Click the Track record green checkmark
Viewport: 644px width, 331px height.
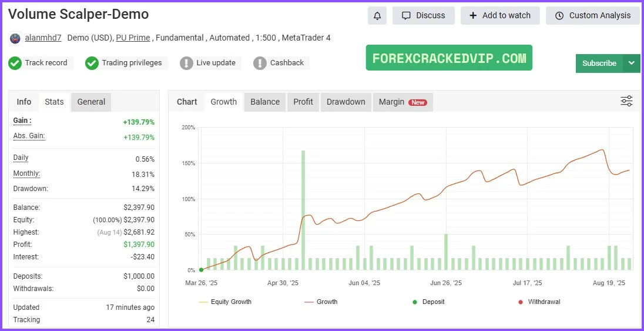15,63
